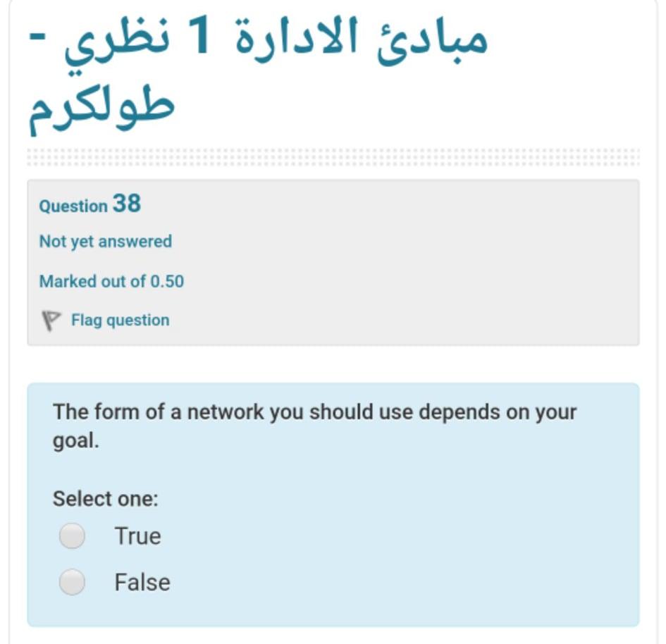Image resolution: width=666 pixels, height=644 pixels.
Task: Select the True radio button
Action: [x=74, y=535]
